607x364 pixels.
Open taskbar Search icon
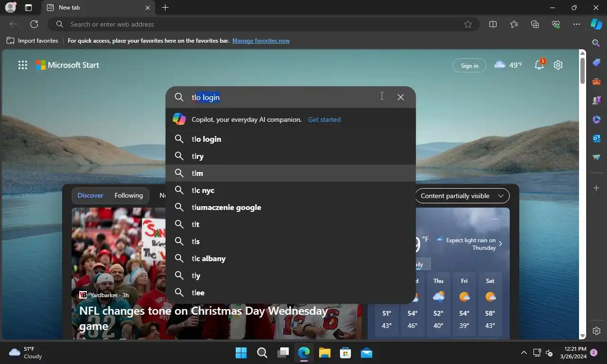coord(262,353)
